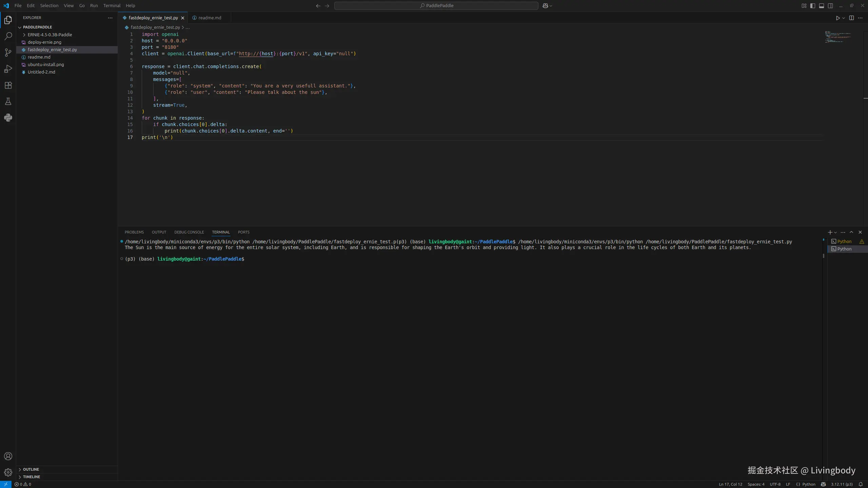
Task: Open the Testing flask view
Action: click(8, 101)
